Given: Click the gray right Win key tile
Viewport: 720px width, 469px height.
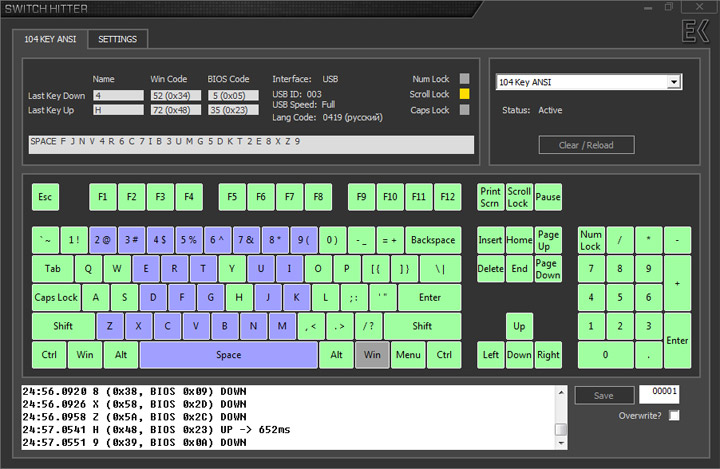Looking at the screenshot, I should (x=372, y=355).
